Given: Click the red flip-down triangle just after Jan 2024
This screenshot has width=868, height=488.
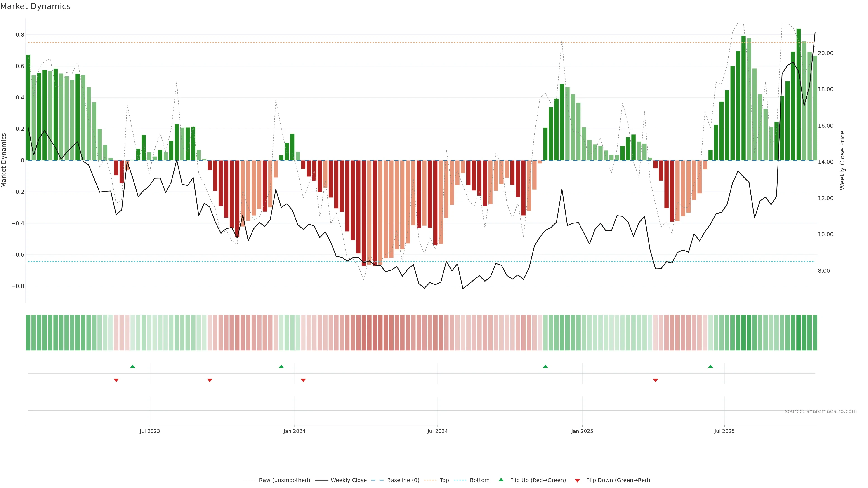Looking at the screenshot, I should click(303, 380).
